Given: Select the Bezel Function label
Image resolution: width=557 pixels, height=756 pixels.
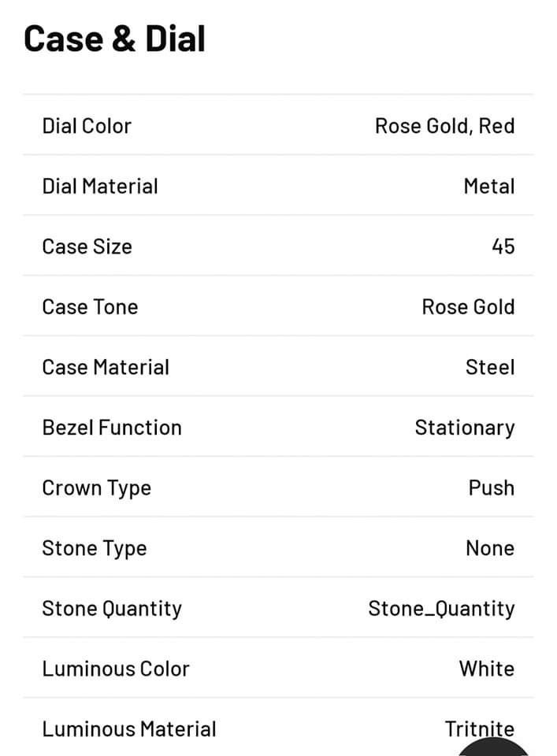Looking at the screenshot, I should tap(112, 427).
